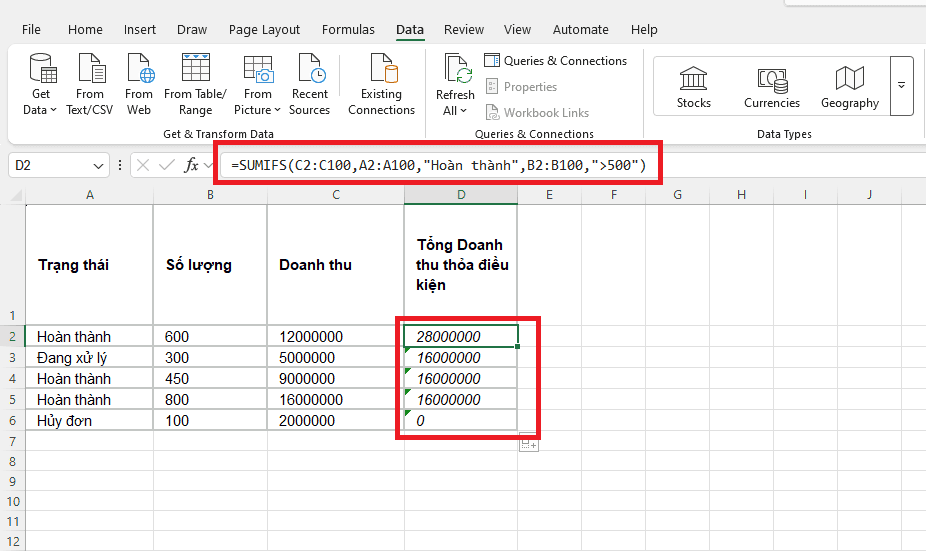Screen dimensions: 926x551
Task: Open Recent Sources
Action: click(x=309, y=84)
